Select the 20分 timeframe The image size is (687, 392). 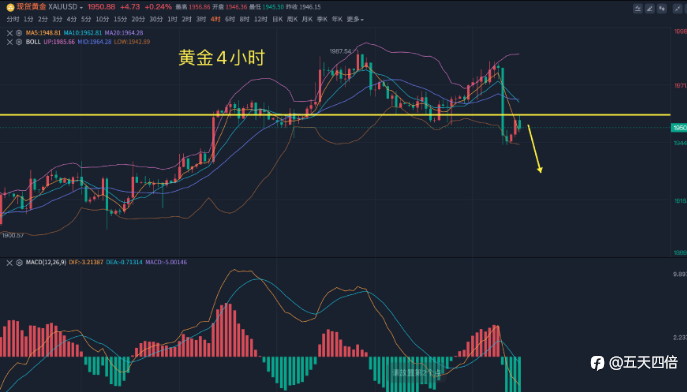(x=138, y=19)
